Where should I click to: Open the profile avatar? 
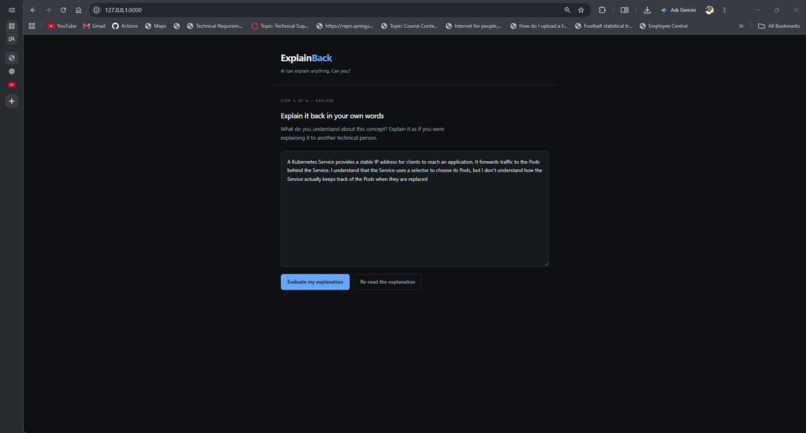(709, 10)
